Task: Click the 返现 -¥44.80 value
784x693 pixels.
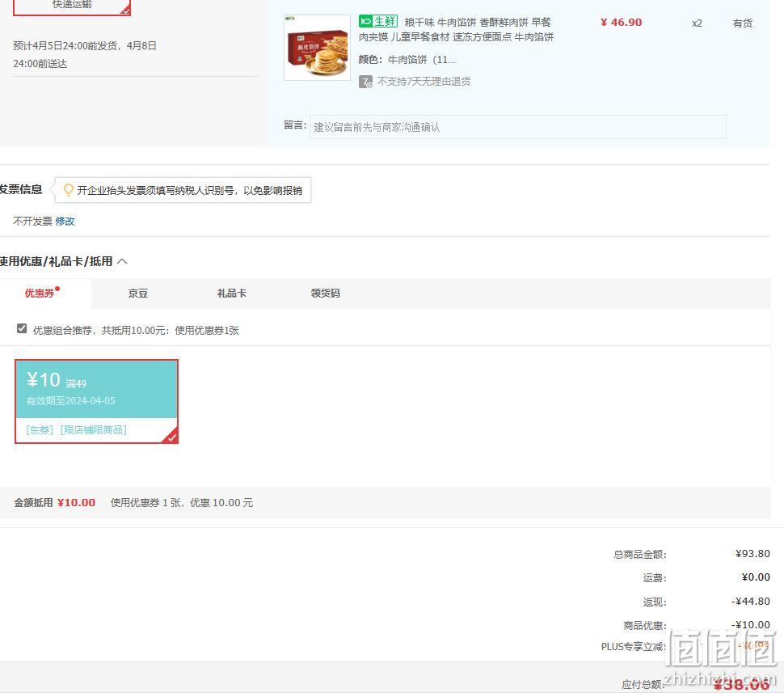Action: click(x=751, y=601)
